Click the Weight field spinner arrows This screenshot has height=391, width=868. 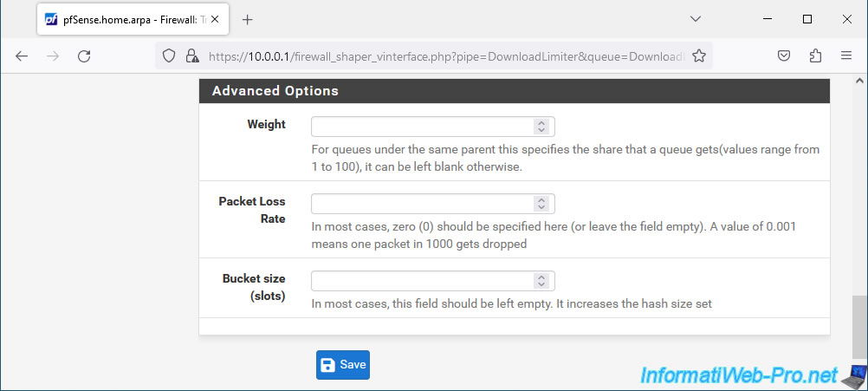[541, 127]
